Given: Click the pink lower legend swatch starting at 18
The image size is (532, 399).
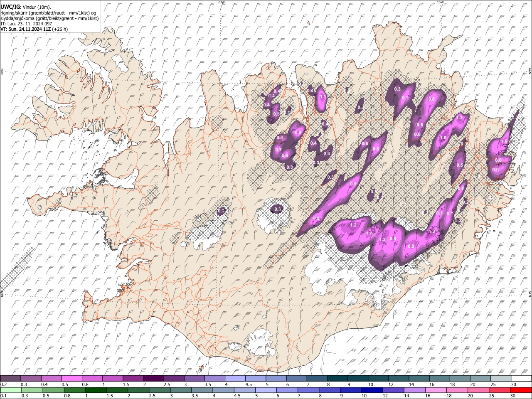Looking at the screenshot, I should (458, 390).
